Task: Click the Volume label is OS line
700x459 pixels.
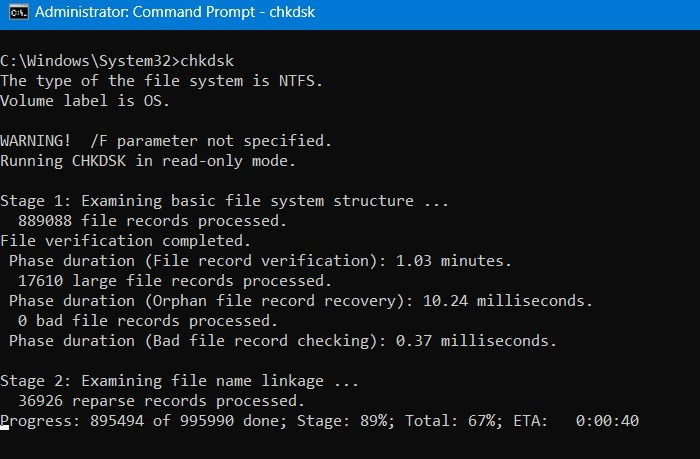Action: point(85,101)
